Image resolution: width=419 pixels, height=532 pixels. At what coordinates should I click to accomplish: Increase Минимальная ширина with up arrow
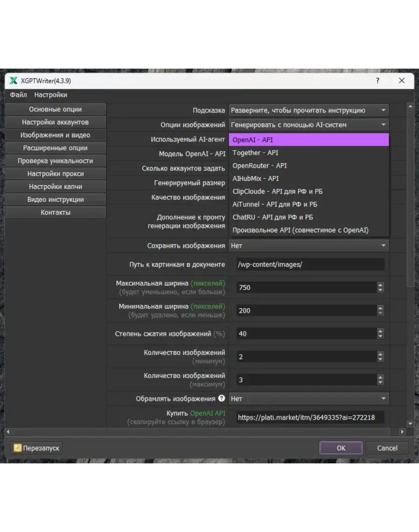[x=380, y=308]
